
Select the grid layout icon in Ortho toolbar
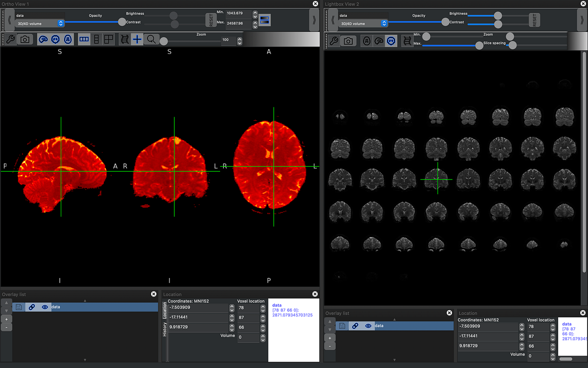pos(109,39)
